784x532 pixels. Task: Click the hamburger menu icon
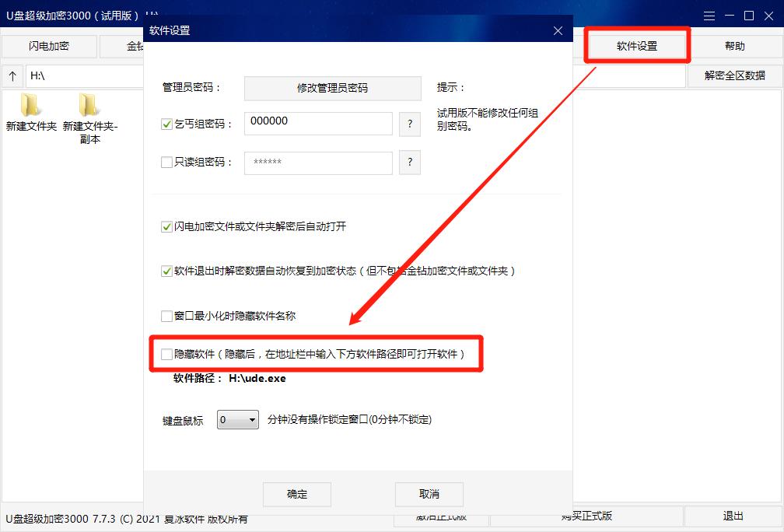point(709,15)
